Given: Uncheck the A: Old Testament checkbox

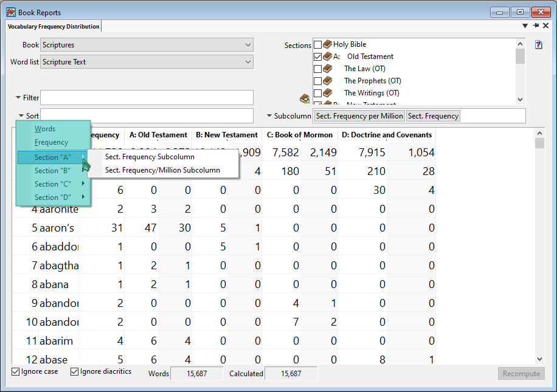Looking at the screenshot, I should point(318,57).
